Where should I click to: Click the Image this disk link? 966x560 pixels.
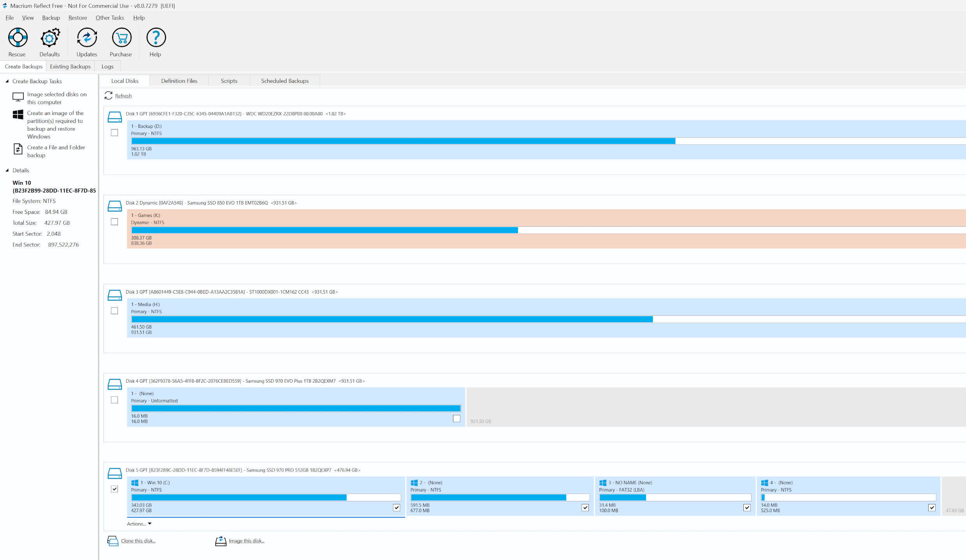coord(246,541)
